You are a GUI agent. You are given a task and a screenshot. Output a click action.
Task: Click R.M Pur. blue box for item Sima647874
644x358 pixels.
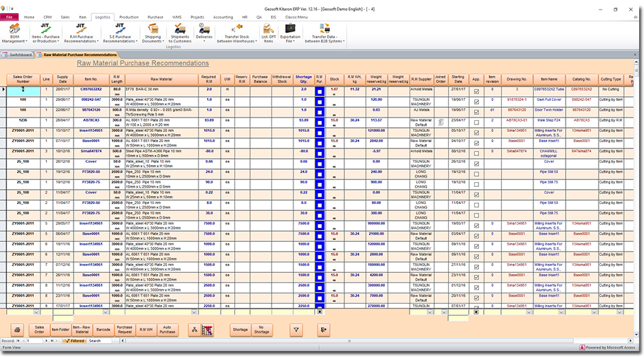[320, 153]
